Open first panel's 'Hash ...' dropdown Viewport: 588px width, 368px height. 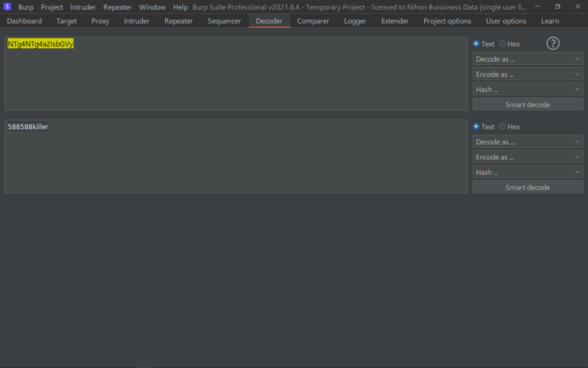[528, 89]
